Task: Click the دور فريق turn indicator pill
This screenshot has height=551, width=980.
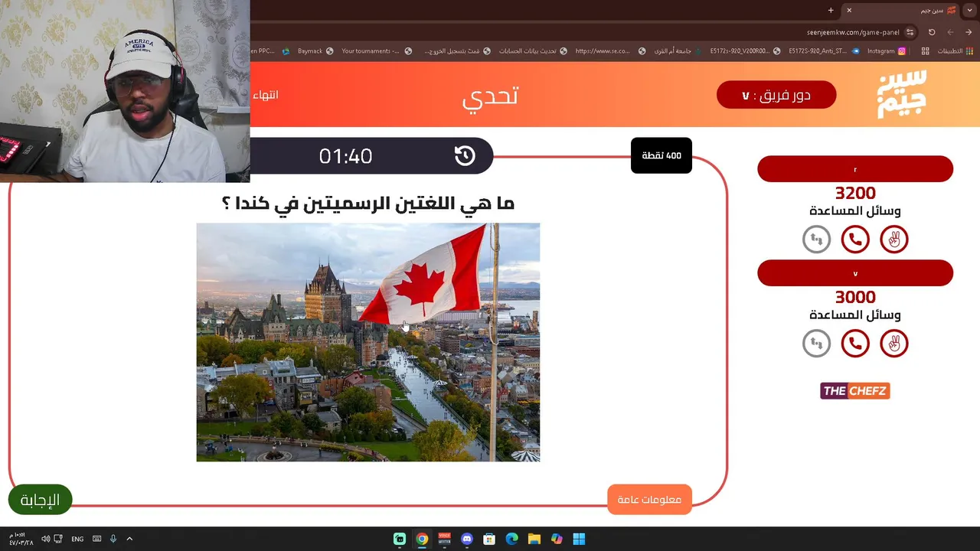Action: point(776,95)
